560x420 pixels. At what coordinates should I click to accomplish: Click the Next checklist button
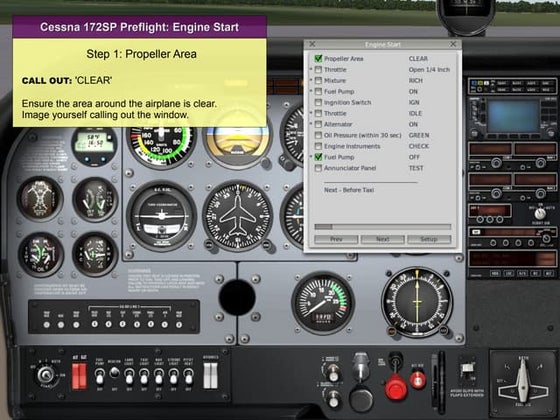[382, 239]
